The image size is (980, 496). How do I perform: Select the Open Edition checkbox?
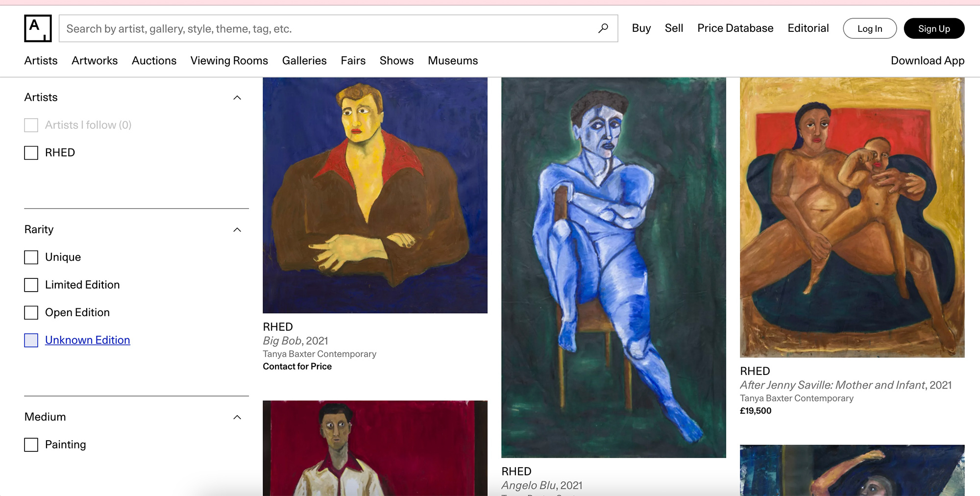point(31,313)
